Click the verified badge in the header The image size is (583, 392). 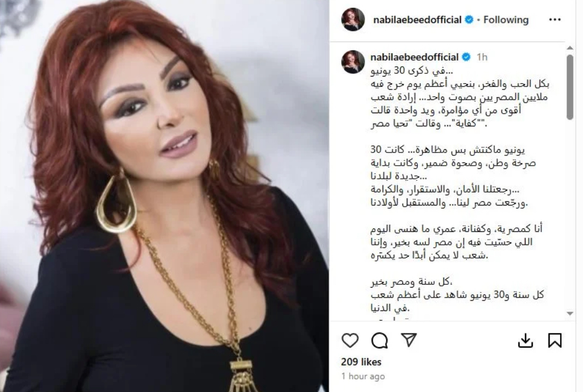469,20
